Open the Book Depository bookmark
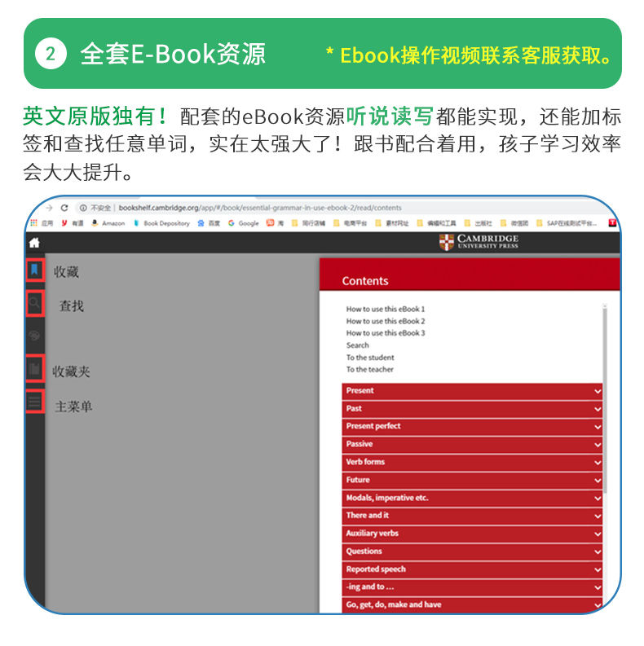Screen dimensions: 644x646 (x=161, y=223)
